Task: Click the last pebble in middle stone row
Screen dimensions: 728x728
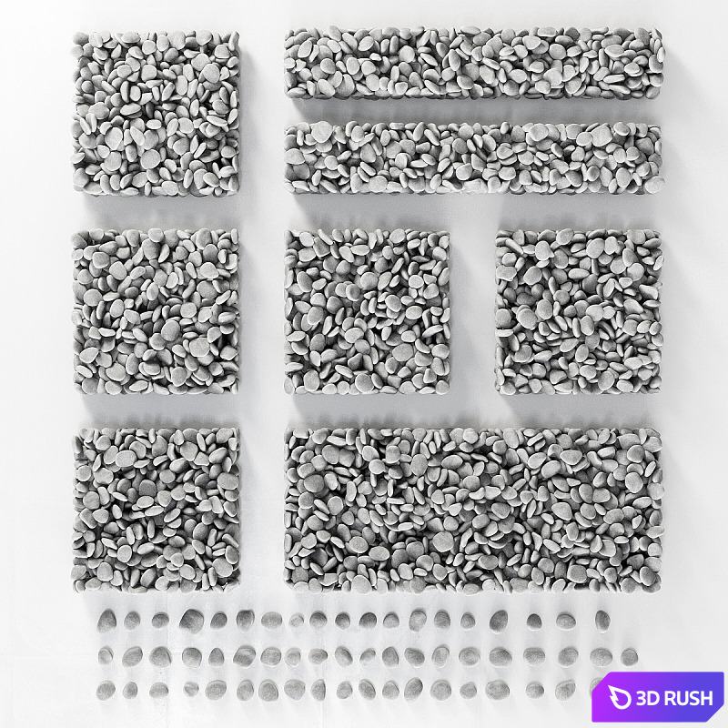Action: click(629, 656)
